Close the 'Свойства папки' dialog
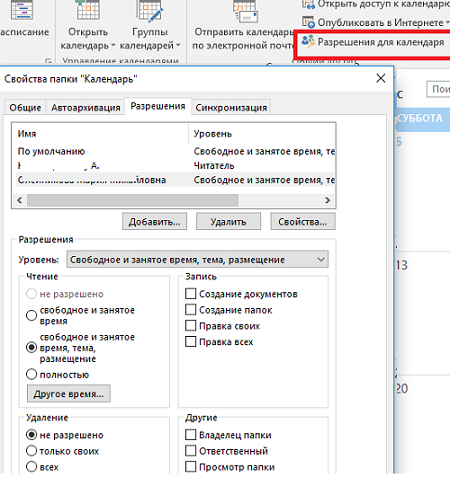 (381, 78)
